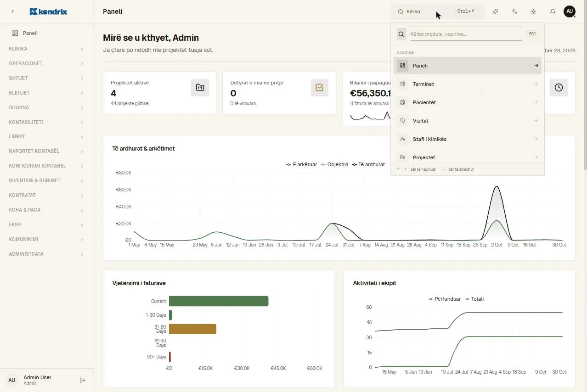587x392 pixels.
Task: Expand the OPERACIONET sidebar section
Action: (46, 63)
